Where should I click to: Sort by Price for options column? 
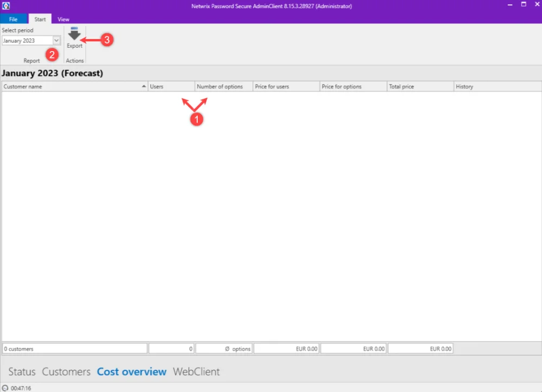point(353,86)
